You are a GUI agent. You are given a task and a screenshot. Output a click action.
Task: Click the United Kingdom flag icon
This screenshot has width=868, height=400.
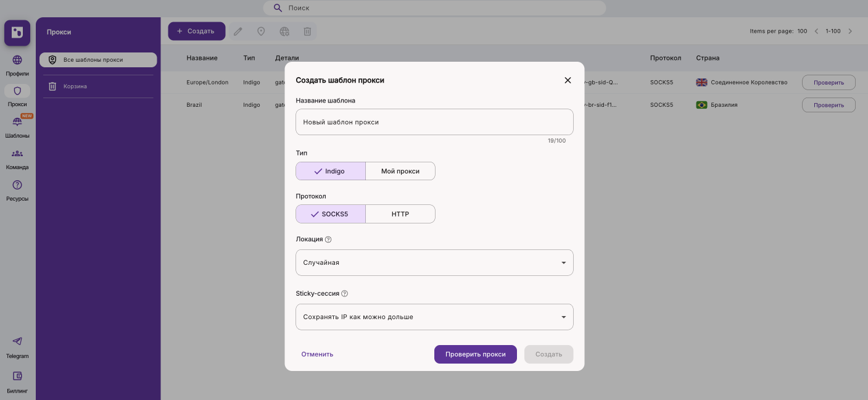(x=701, y=83)
